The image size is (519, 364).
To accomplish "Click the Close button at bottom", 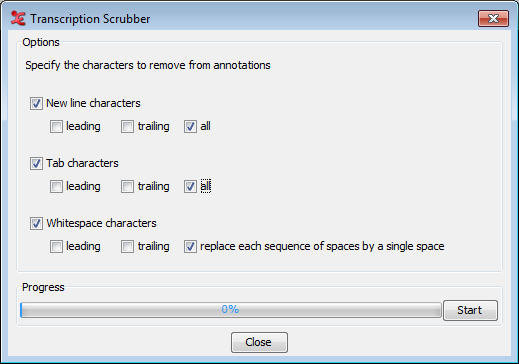I will coord(259,342).
